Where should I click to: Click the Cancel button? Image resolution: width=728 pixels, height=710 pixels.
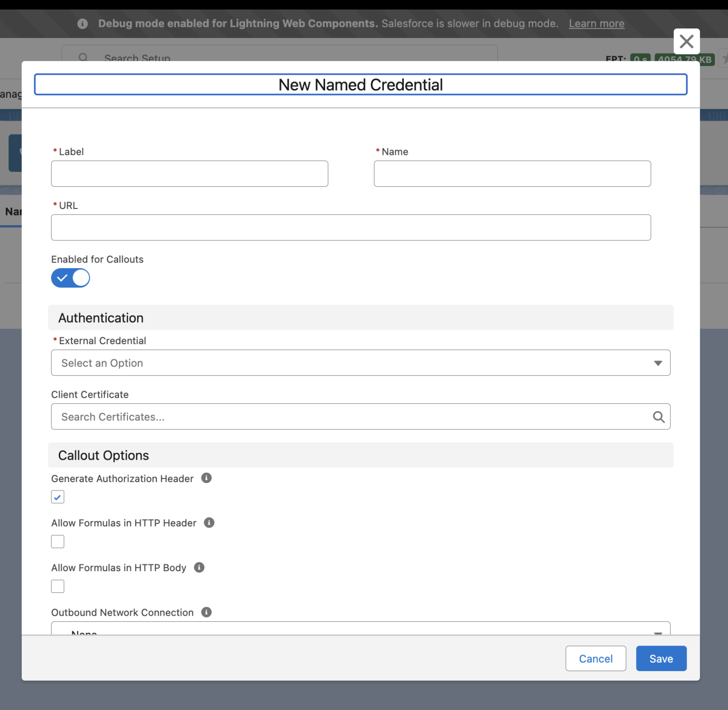(595, 658)
